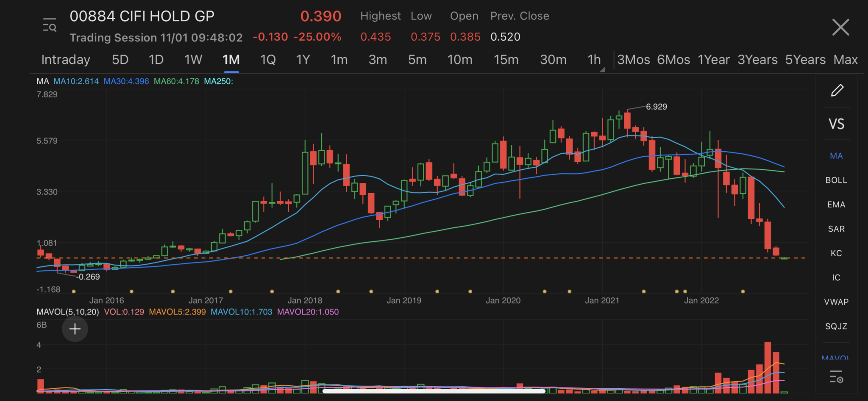Enable the VWAP indicator
868x401 pixels.
click(836, 302)
